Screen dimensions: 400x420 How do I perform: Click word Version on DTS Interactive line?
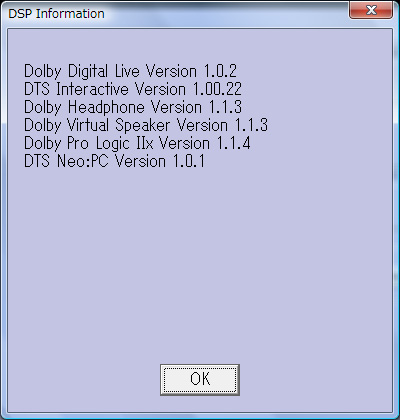(x=161, y=89)
